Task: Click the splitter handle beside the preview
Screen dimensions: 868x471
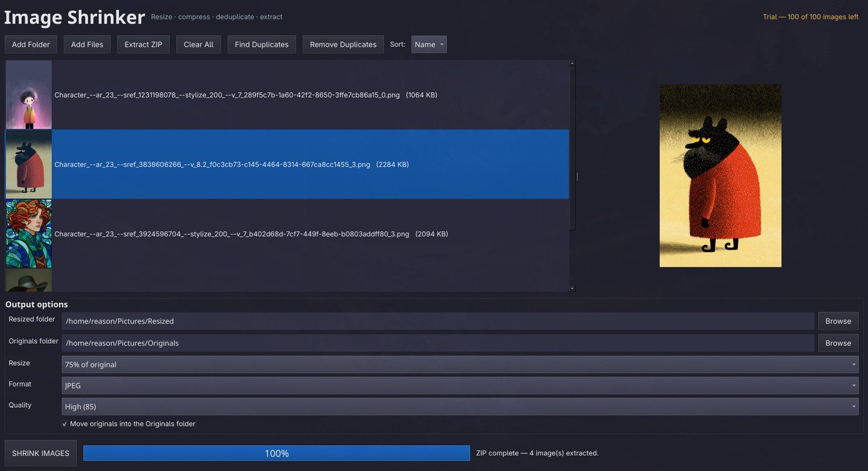Action: click(577, 176)
